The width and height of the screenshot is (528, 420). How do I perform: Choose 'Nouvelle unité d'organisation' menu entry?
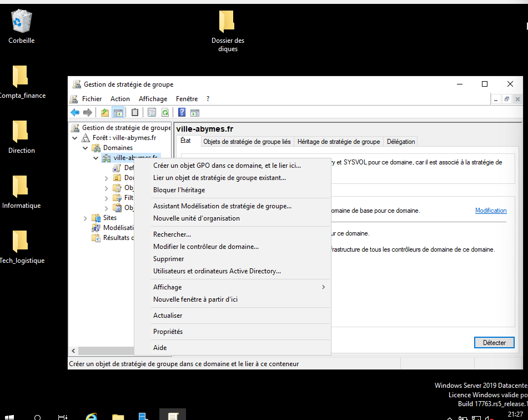pyautogui.click(x=197, y=218)
